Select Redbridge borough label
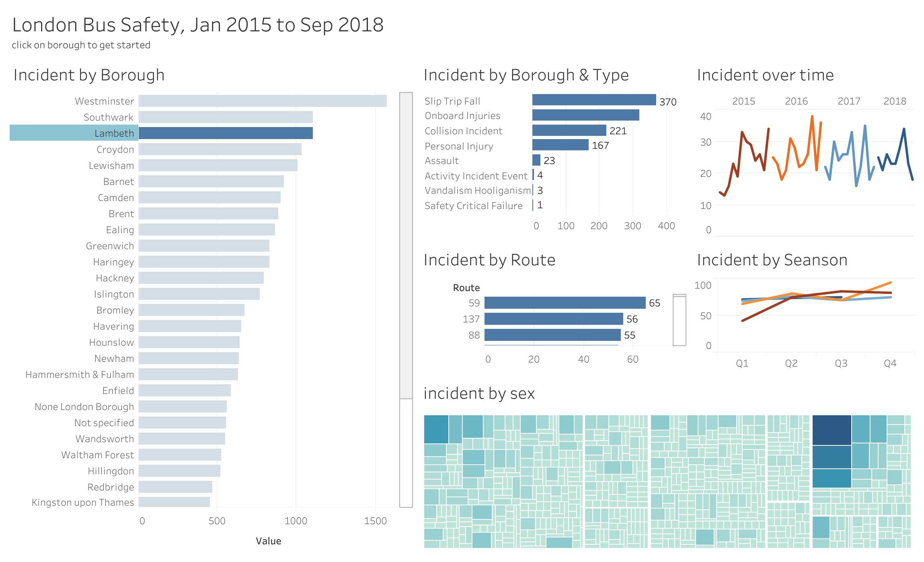The height and width of the screenshot is (562, 924). pyautogui.click(x=111, y=487)
